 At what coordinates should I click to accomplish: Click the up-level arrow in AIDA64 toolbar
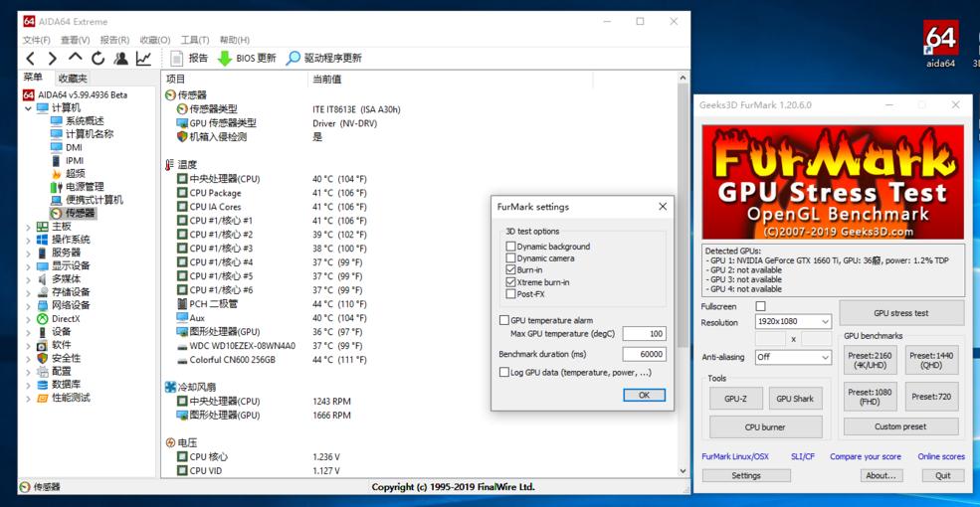click(75, 58)
